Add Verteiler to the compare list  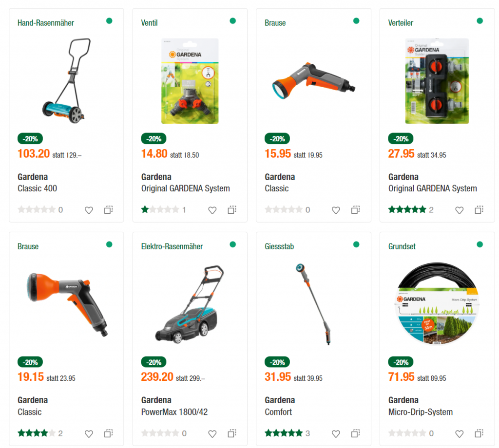479,210
